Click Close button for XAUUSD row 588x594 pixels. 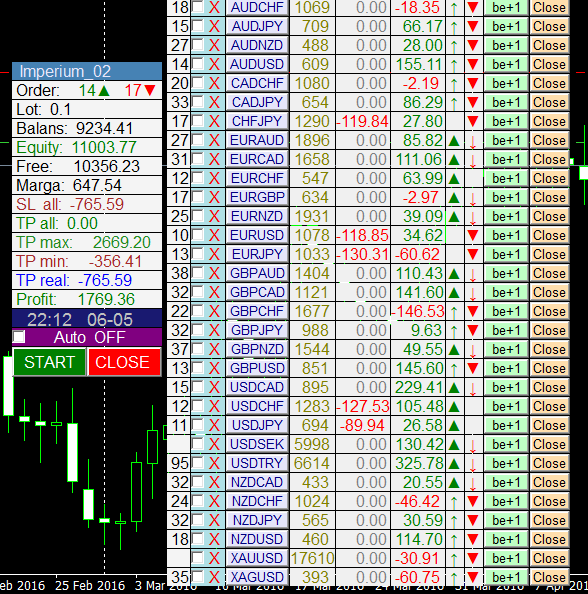pyautogui.click(x=549, y=558)
